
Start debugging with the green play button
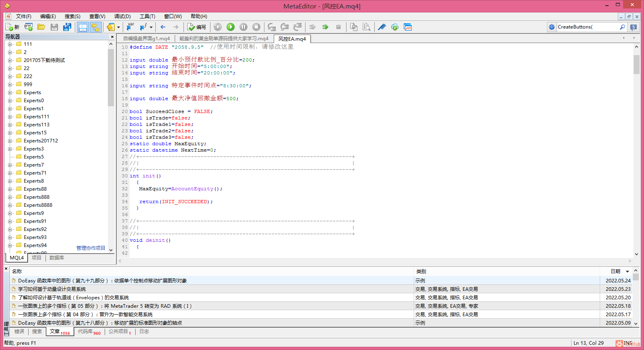pos(231,27)
